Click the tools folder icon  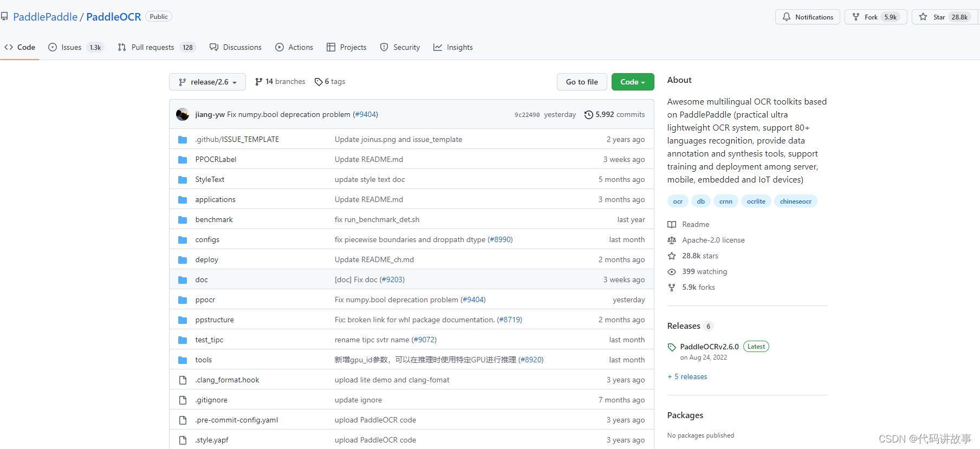pos(183,360)
